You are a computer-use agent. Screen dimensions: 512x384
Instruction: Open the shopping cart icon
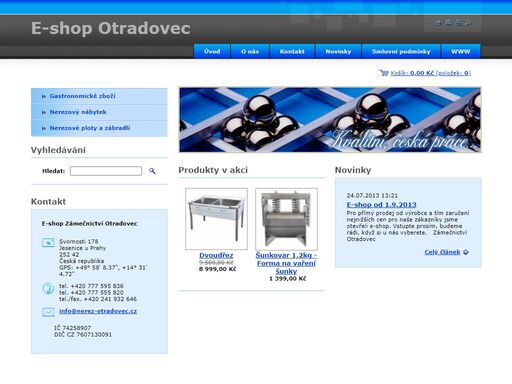click(384, 72)
